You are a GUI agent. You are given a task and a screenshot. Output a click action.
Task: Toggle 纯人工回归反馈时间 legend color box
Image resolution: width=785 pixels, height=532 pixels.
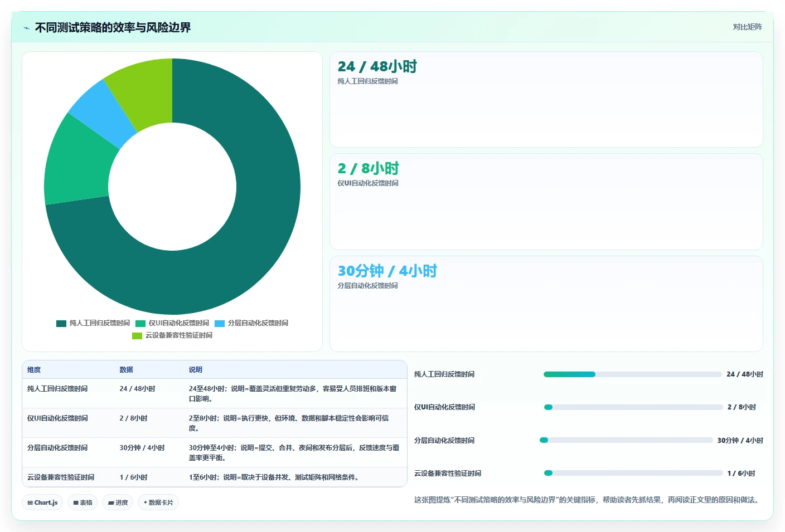tap(61, 323)
